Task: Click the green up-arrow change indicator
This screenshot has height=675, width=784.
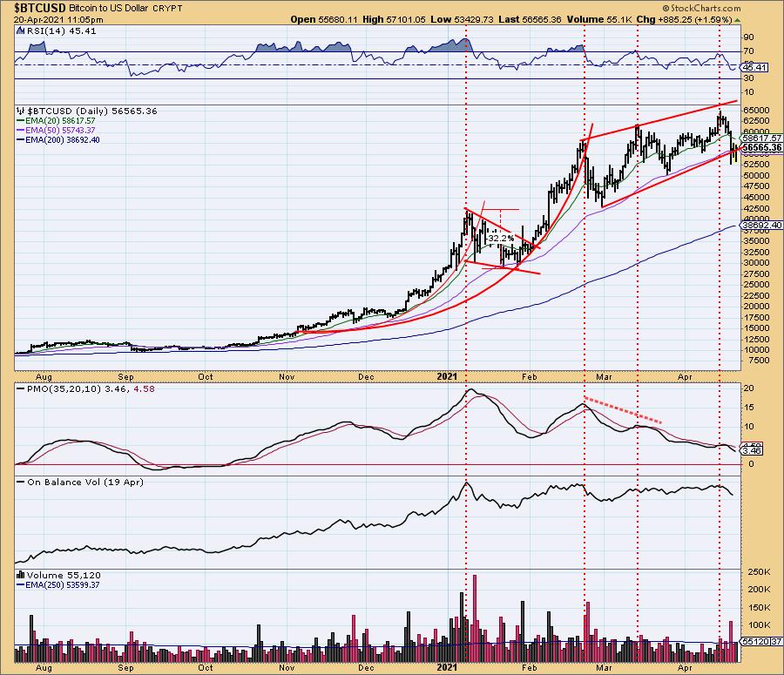Action: click(x=738, y=20)
